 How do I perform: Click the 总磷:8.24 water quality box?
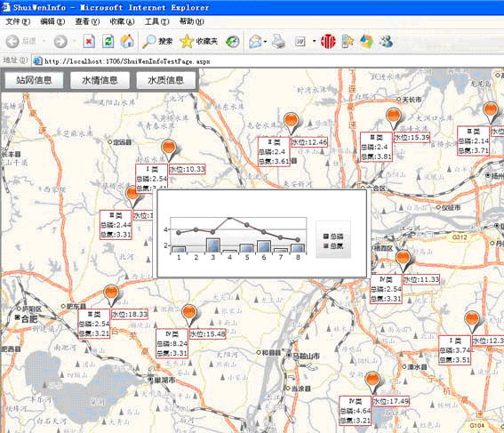172,343
